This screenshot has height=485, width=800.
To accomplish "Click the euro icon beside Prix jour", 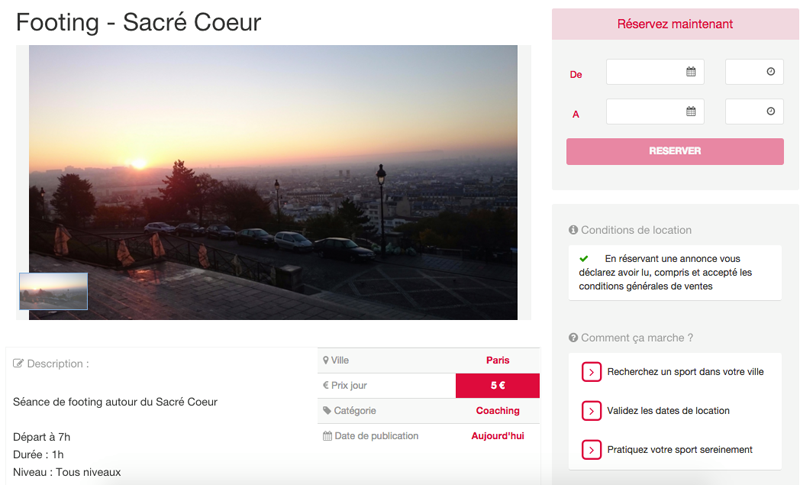I will tap(326, 386).
